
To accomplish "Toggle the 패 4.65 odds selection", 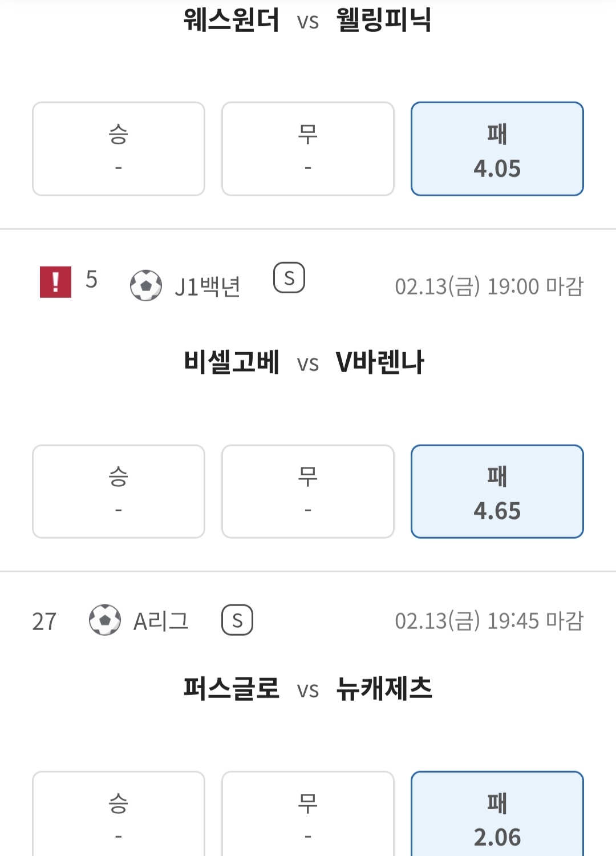I will click(497, 491).
